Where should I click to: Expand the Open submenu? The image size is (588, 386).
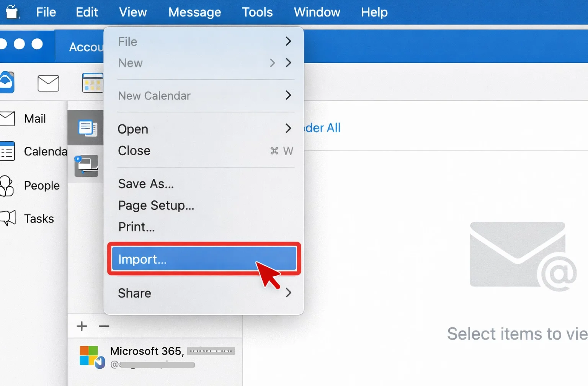(133, 129)
